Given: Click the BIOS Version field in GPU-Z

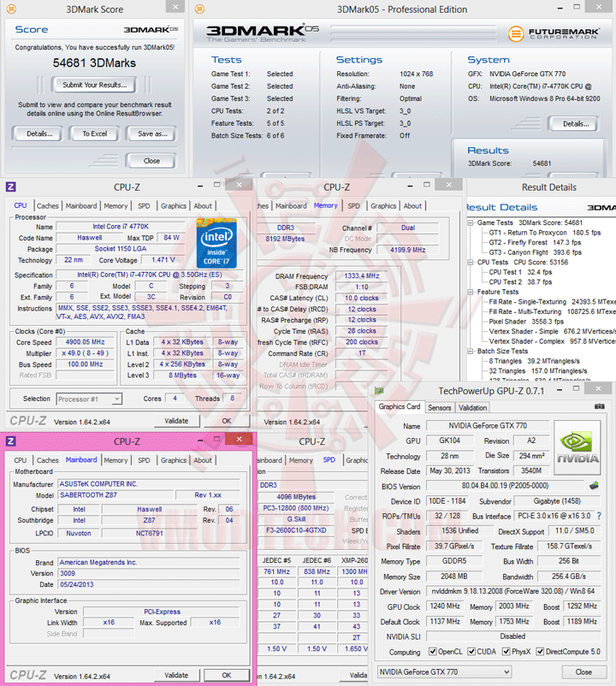Looking at the screenshot, I should click(x=505, y=486).
